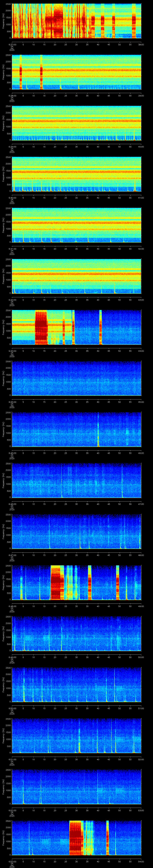
Task: Select the spectrogram panel starting at 6:39:00
Action: coord(76,123)
